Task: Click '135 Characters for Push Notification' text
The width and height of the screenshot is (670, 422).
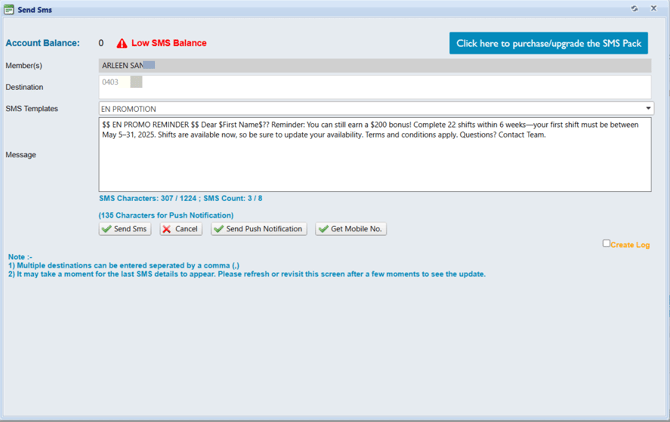Action: tap(166, 215)
